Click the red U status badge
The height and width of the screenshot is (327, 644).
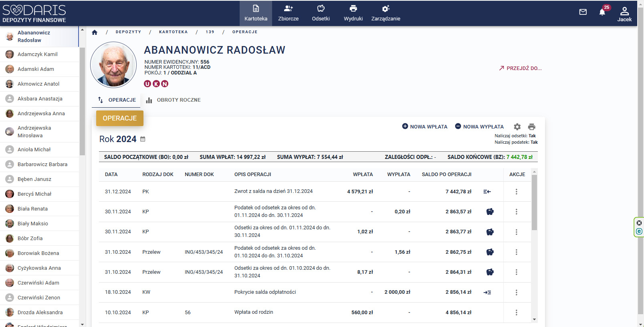(147, 84)
